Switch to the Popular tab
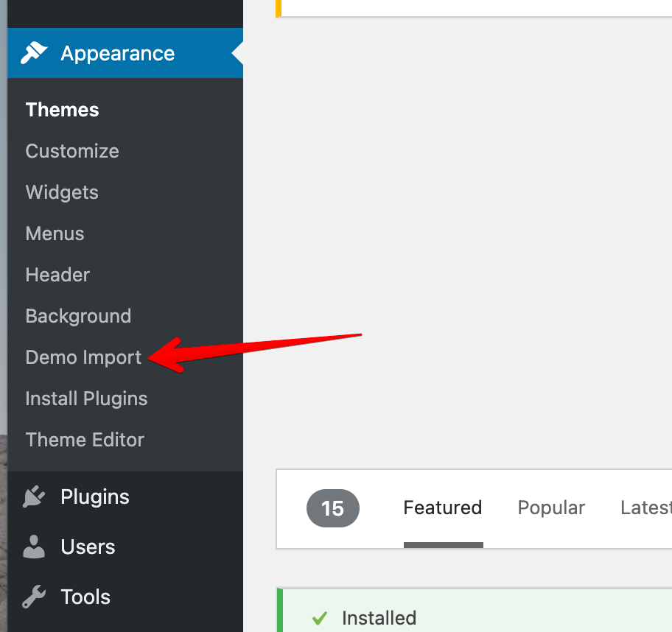 click(x=551, y=508)
